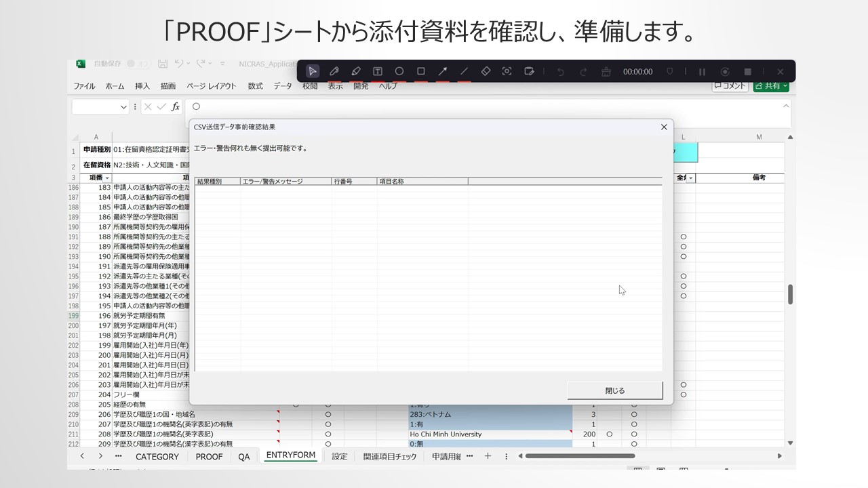Switch to the CATEGORY sheet tab

(x=157, y=456)
